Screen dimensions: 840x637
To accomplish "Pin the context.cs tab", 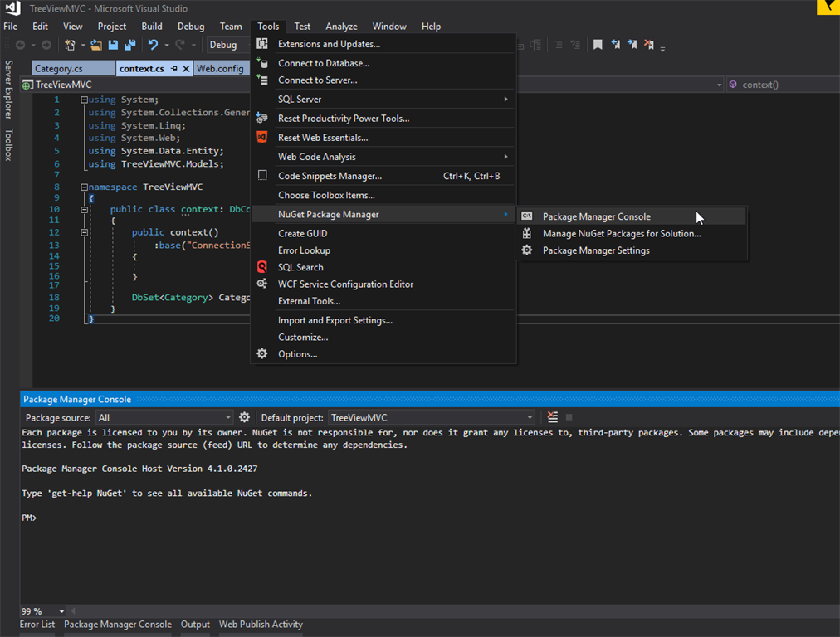I will (x=174, y=69).
